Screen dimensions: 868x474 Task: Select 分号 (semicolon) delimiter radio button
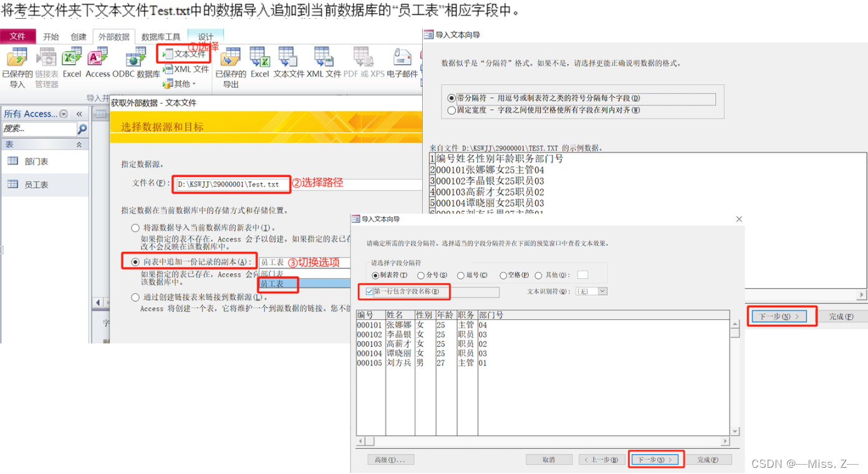tap(421, 275)
